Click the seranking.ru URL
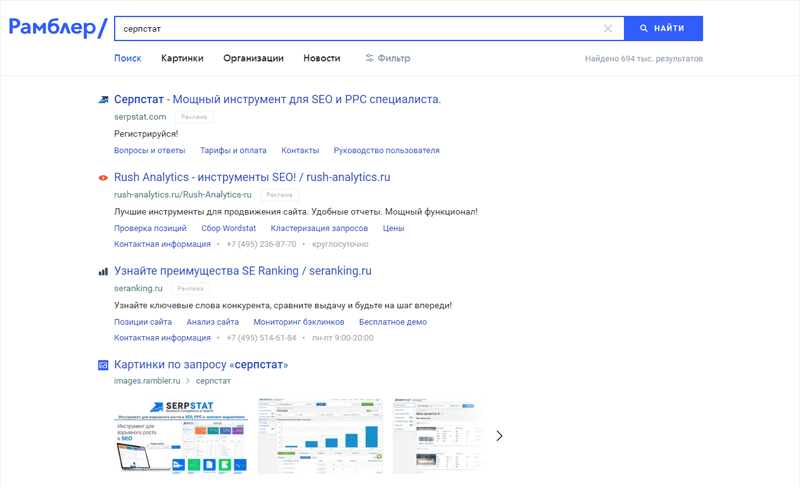The width and height of the screenshot is (800, 487). [x=138, y=288]
